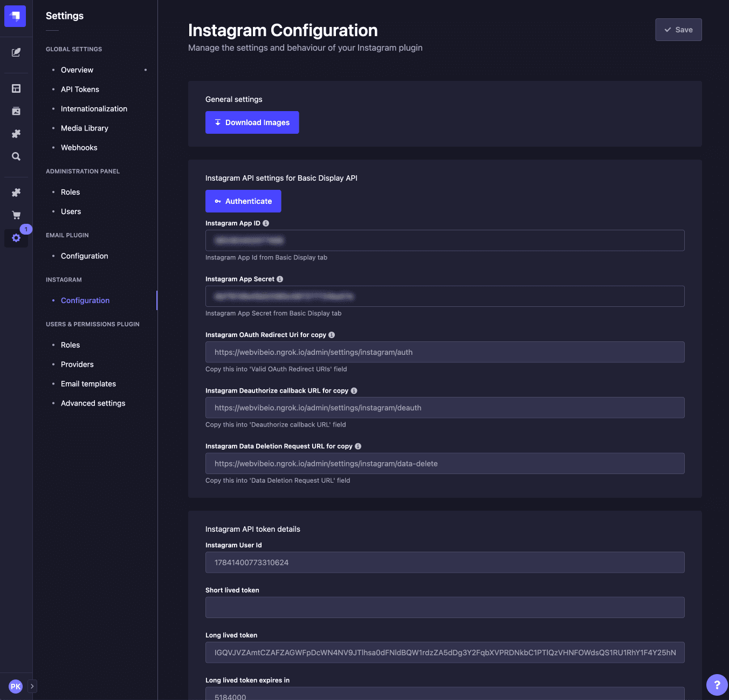The height and width of the screenshot is (700, 729).
Task: Click 'Copy this into Valid OAuth Redirect URIs' hint
Action: click(x=276, y=369)
